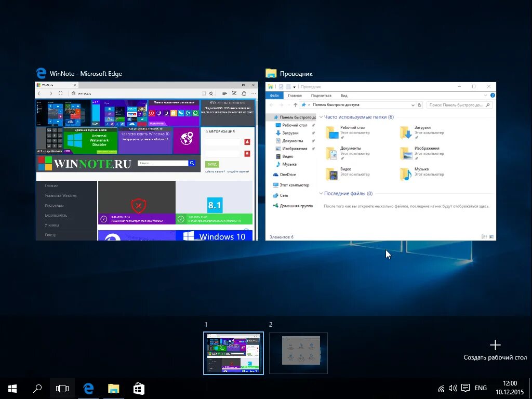Viewport: 532px width, 399px height.
Task: Open the Вид ribbon tab in Проводник
Action: [344, 96]
